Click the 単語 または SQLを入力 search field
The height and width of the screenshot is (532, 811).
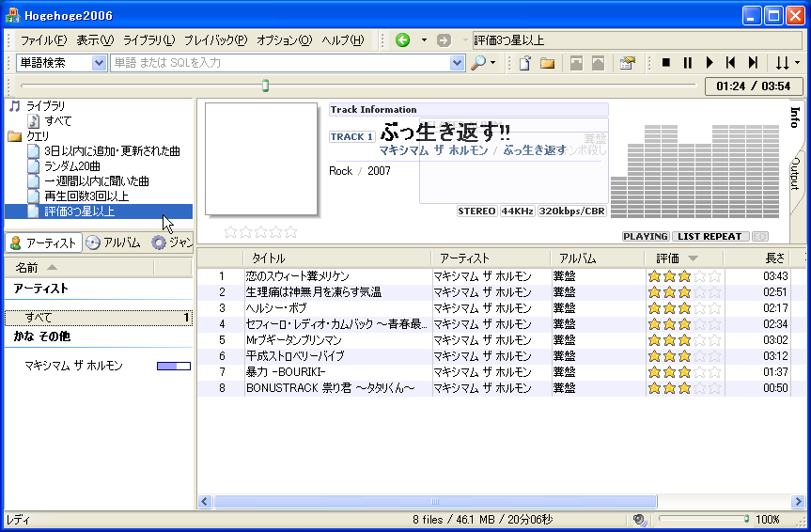click(x=280, y=63)
